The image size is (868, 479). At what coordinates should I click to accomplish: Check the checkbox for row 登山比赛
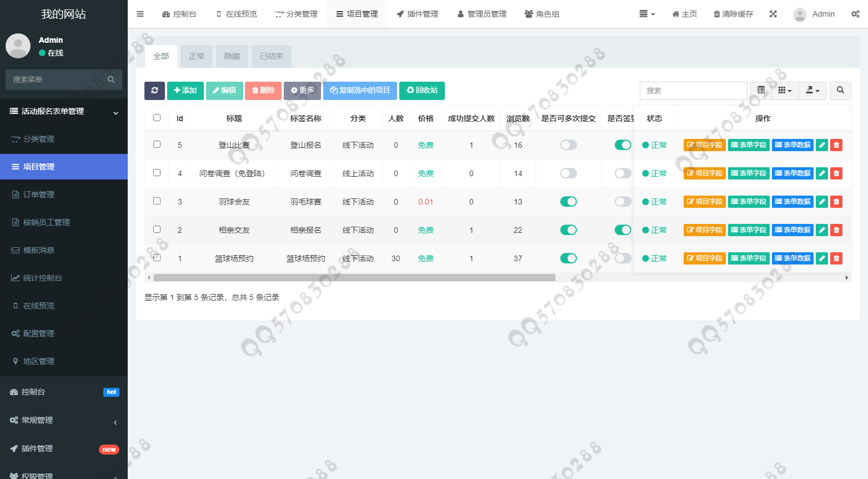(157, 144)
